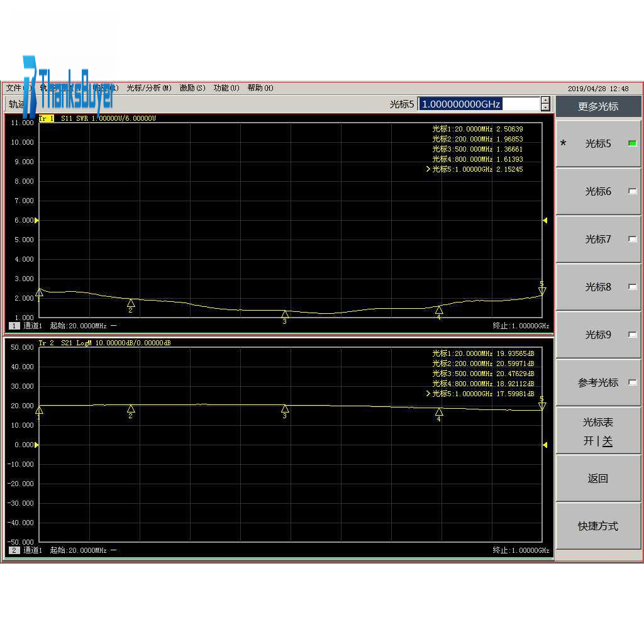Click the channel 1 number box under the SWR plot
This screenshot has height=644, width=644.
(14, 326)
